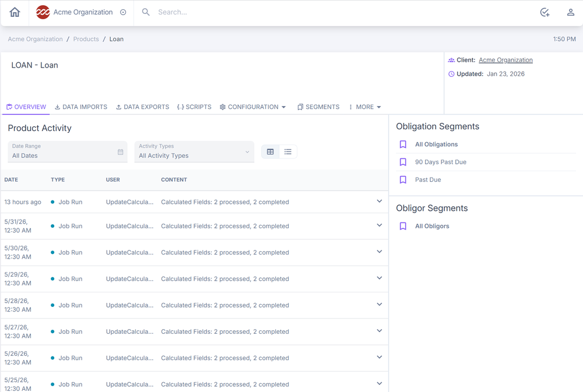The image size is (583, 392).
Task: Click the Data Exports upload icon
Action: click(x=118, y=107)
